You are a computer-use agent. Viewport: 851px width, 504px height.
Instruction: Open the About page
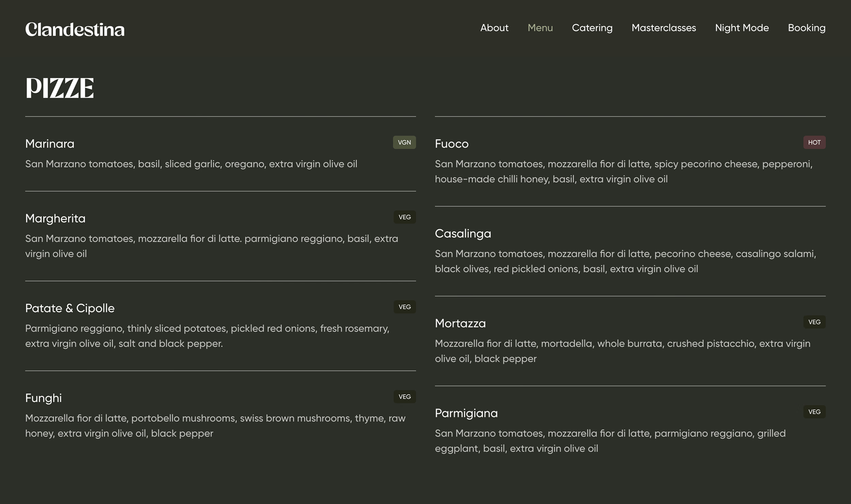click(494, 28)
